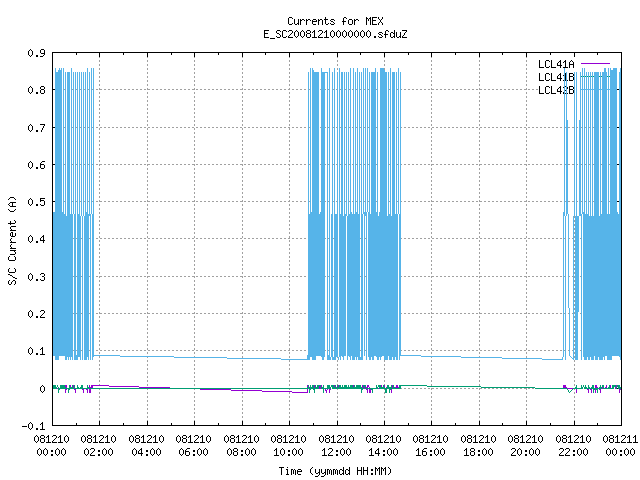
Task: Click the 0.1 y-axis tick label
Action: click(36, 351)
